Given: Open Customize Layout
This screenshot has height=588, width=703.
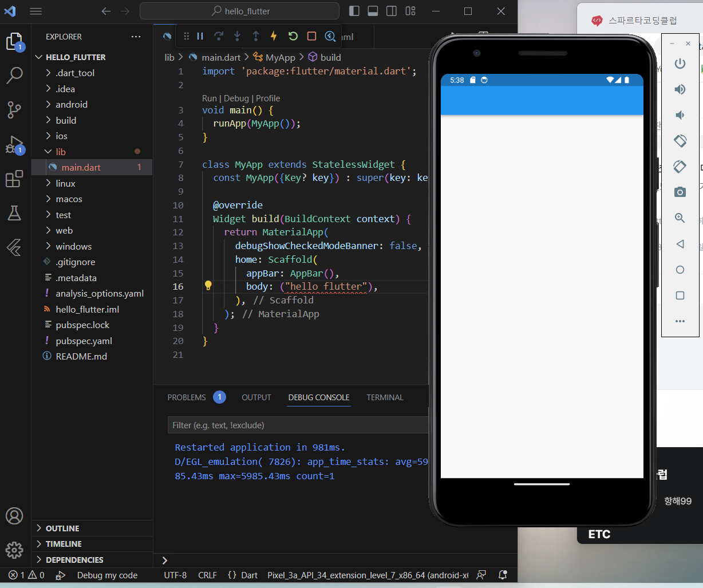Looking at the screenshot, I should (410, 11).
